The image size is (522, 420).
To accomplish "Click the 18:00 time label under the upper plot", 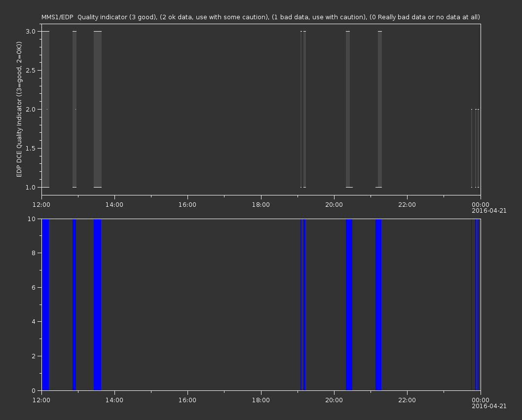I will 261,204.
